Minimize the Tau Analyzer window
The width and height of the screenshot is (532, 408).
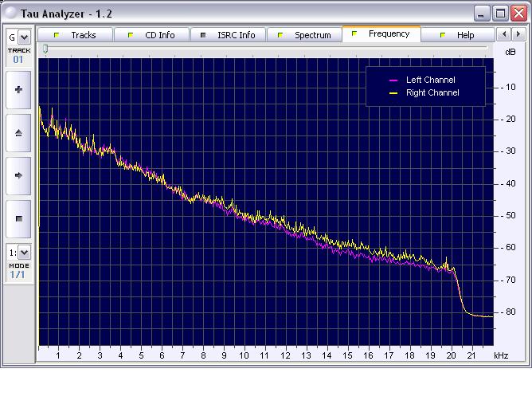(483, 13)
